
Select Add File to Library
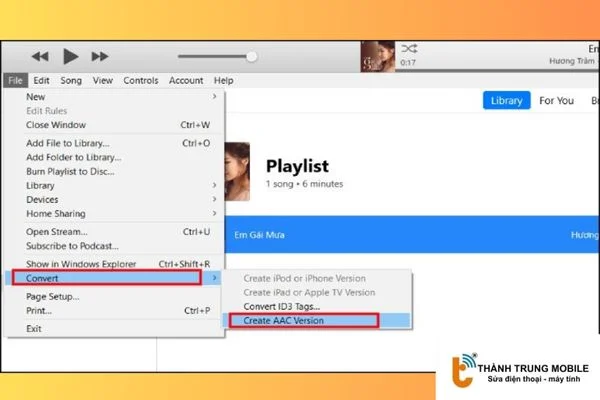114,143
